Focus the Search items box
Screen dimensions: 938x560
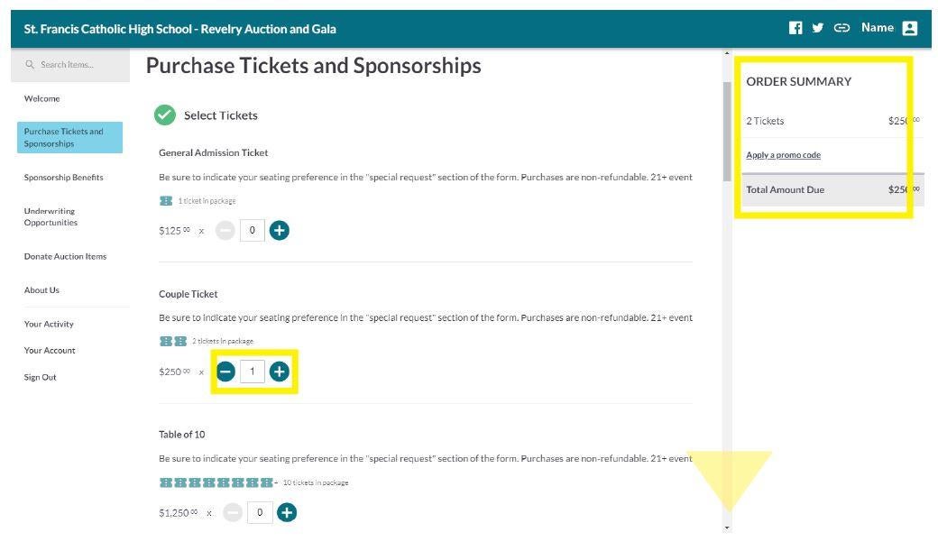70,65
